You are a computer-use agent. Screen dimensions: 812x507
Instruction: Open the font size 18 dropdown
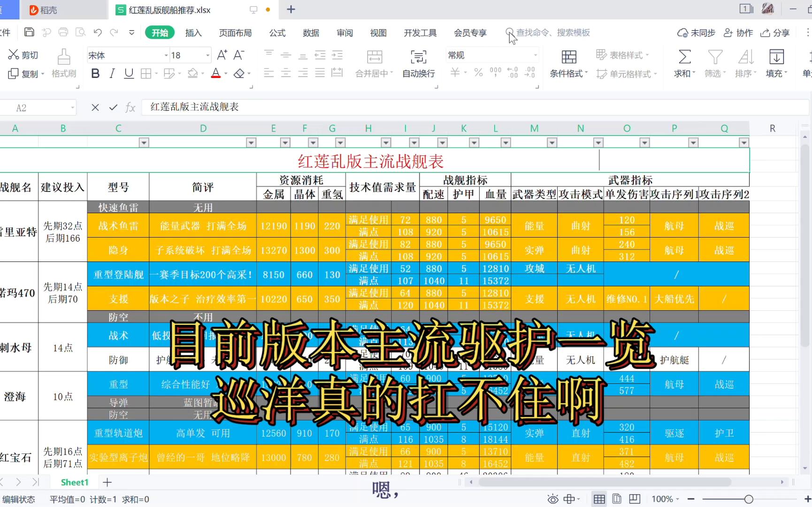pyautogui.click(x=207, y=55)
